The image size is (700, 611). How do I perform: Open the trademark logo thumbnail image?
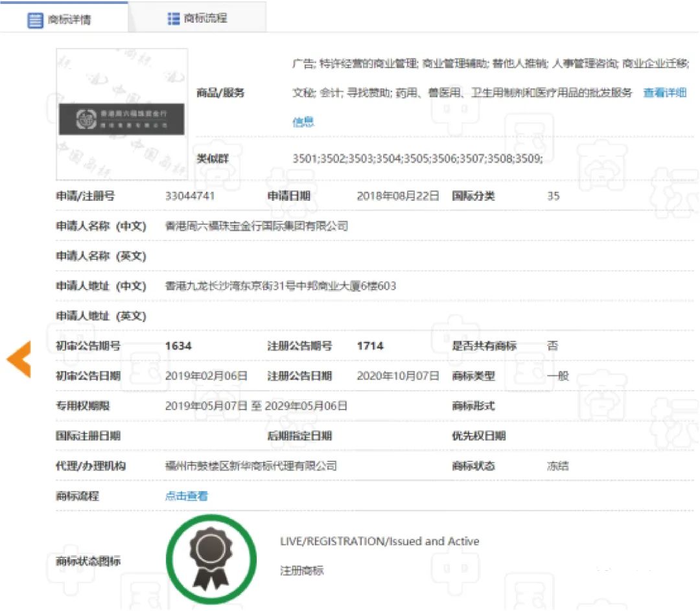(122, 114)
